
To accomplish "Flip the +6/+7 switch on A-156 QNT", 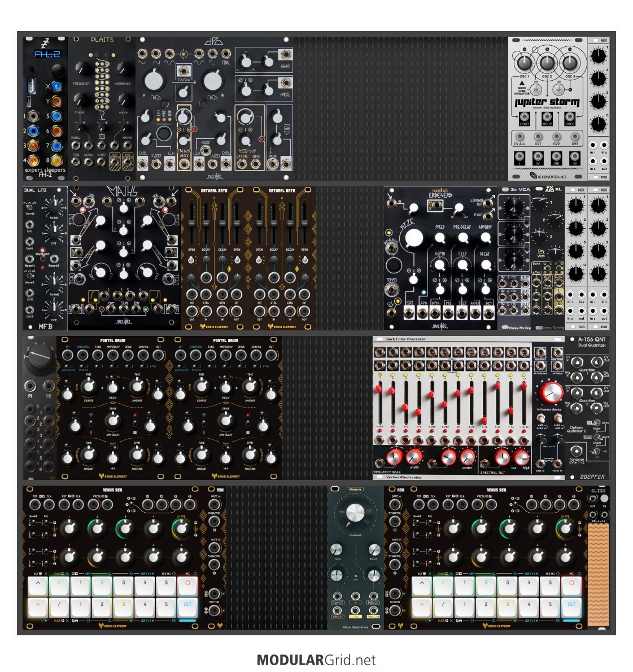I will coord(596,452).
